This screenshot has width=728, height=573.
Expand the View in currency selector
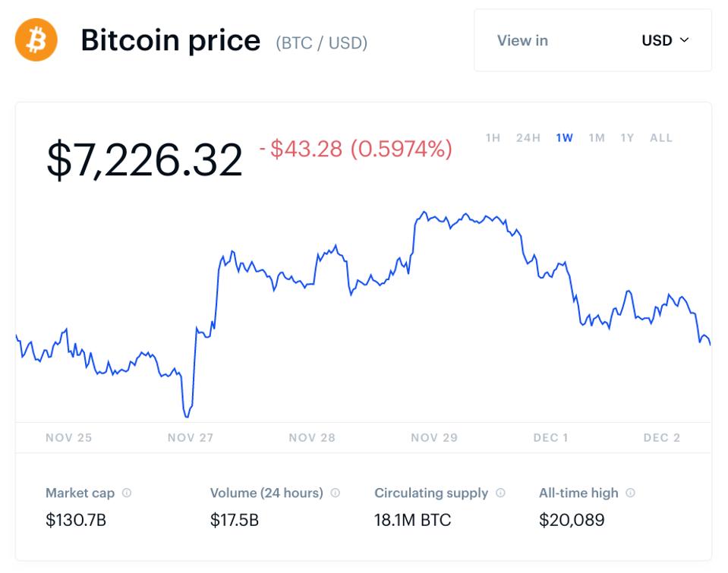click(x=522, y=41)
